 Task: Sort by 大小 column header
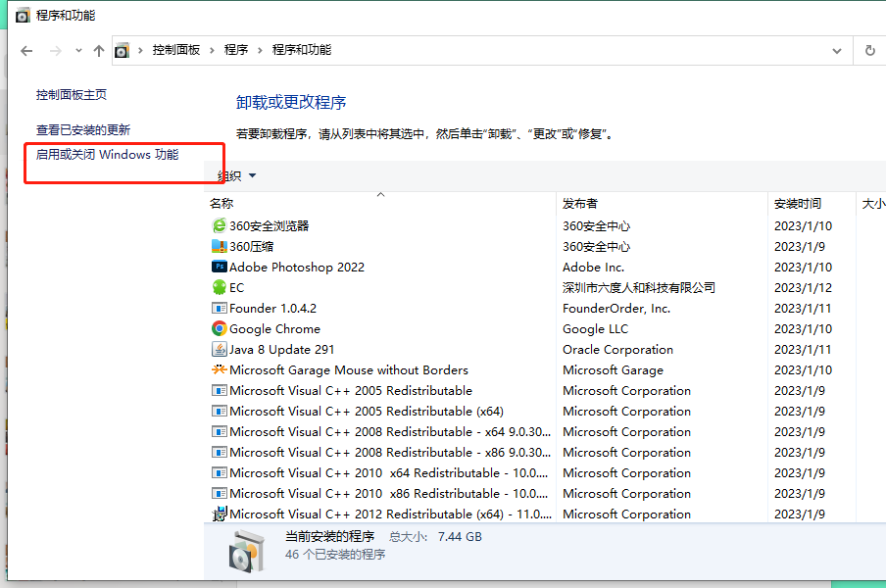pos(873,203)
